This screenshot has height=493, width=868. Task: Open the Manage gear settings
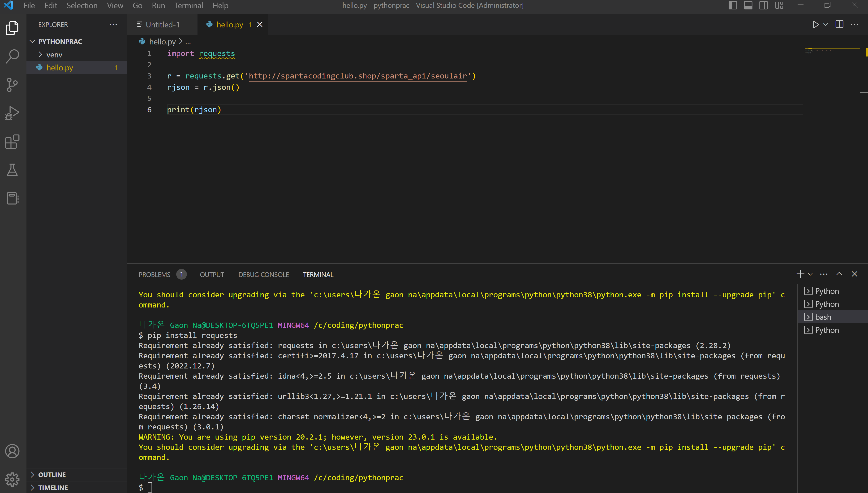(12, 480)
